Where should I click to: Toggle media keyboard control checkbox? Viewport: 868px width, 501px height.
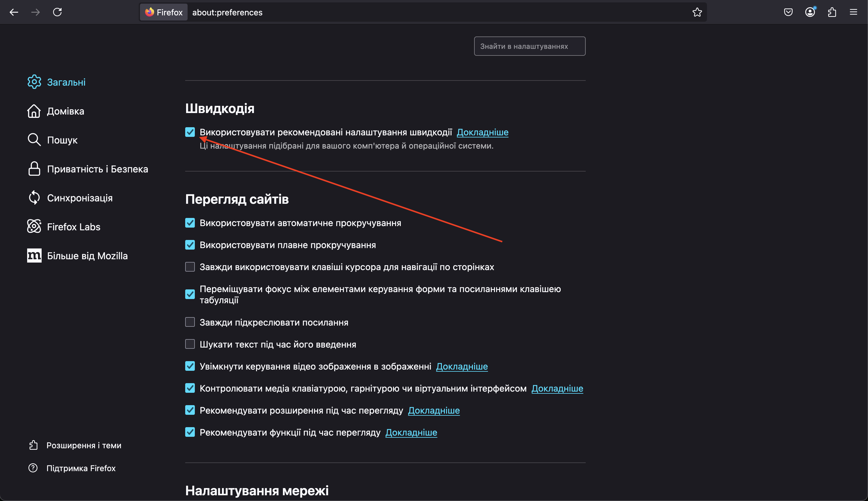pyautogui.click(x=190, y=389)
